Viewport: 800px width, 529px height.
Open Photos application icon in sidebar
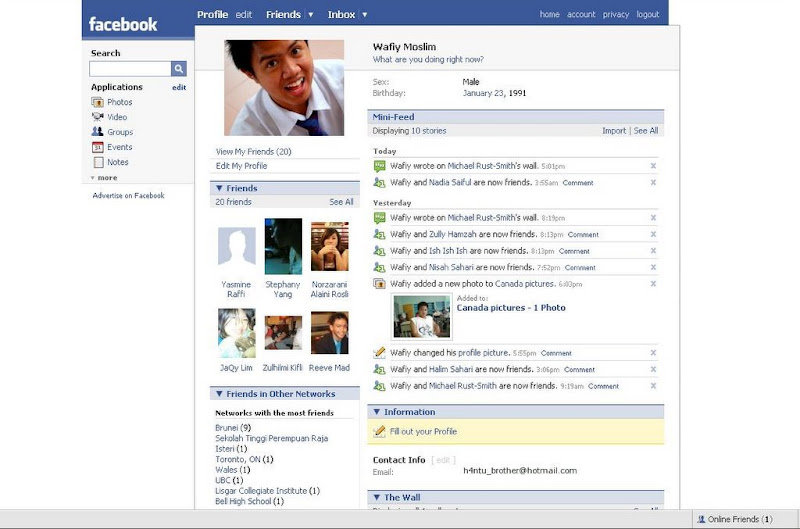click(x=97, y=102)
